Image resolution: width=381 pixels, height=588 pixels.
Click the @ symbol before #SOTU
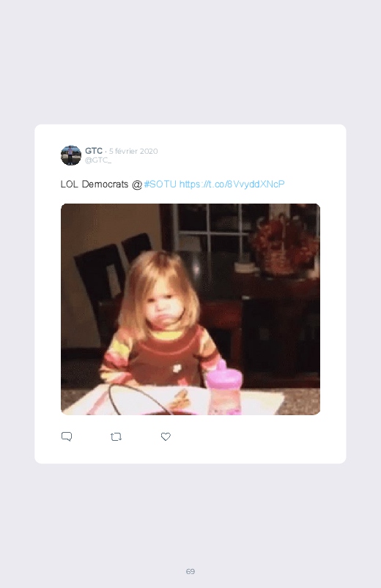(137, 185)
